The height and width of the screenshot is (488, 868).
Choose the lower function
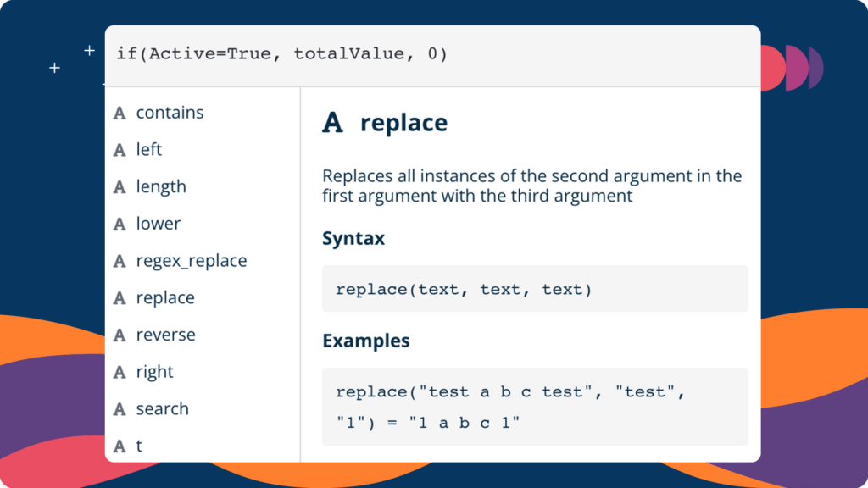point(203,224)
